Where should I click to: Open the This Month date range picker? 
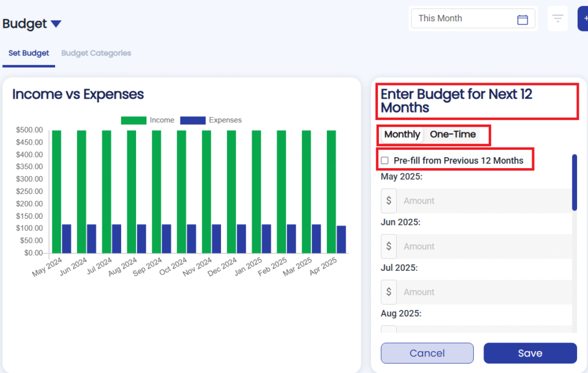(x=465, y=18)
